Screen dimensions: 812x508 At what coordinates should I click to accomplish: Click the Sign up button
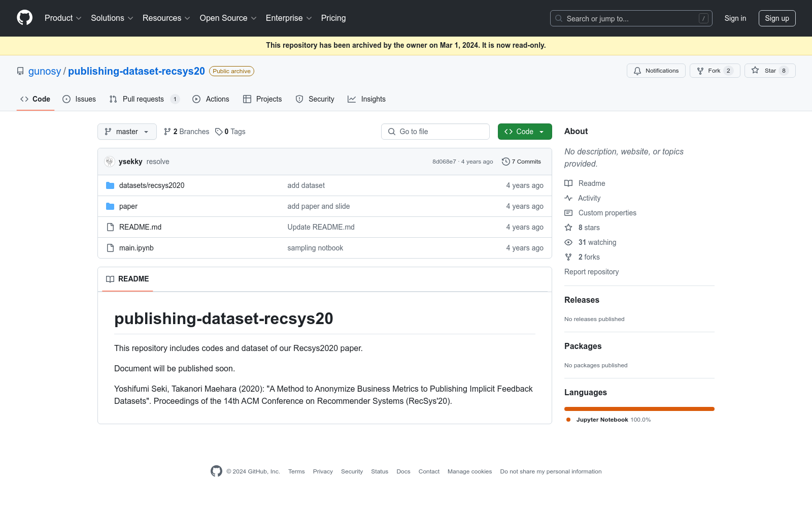pos(777,18)
